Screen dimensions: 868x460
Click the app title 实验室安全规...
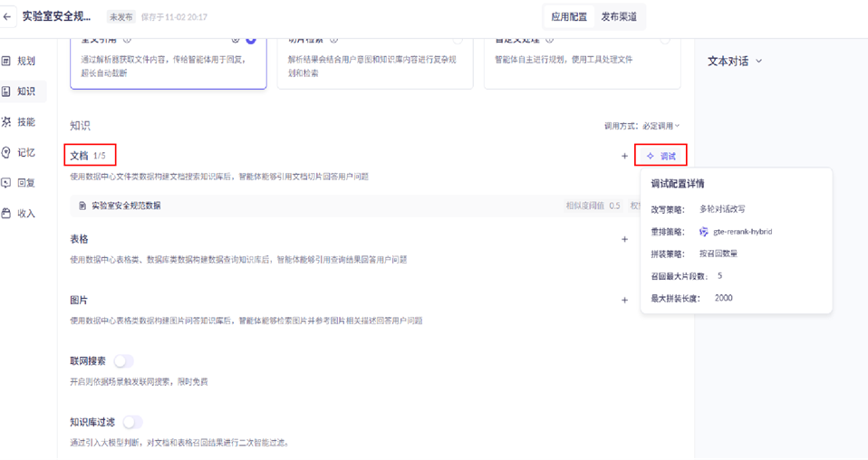tap(56, 16)
